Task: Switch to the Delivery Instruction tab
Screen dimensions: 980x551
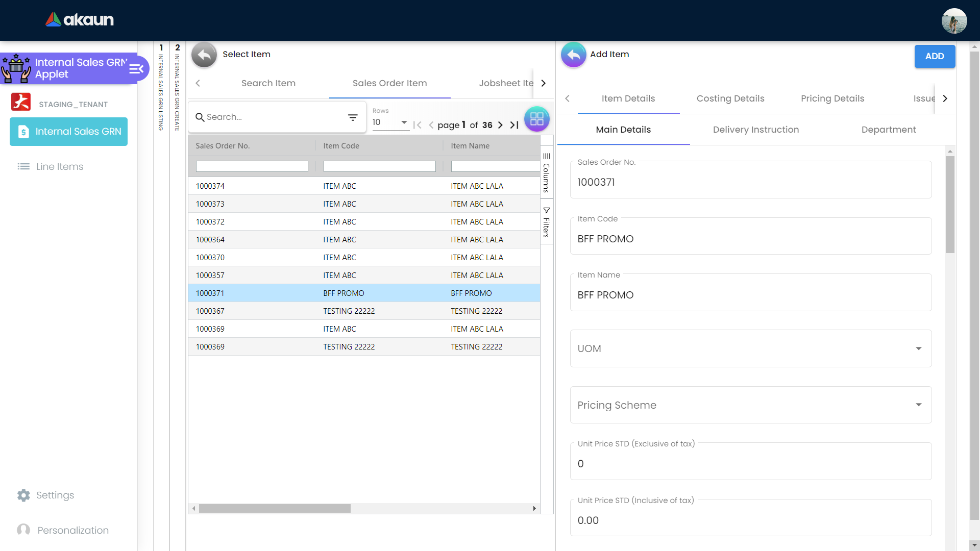Action: coord(755,130)
